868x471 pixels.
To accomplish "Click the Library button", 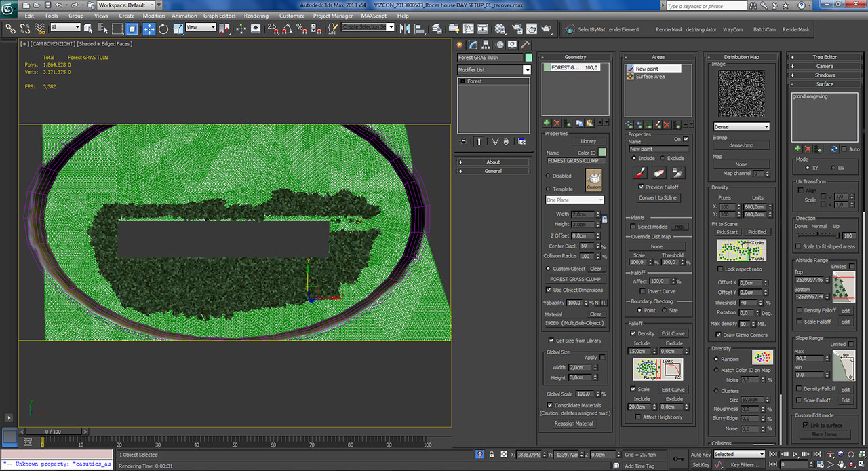I will (x=589, y=141).
